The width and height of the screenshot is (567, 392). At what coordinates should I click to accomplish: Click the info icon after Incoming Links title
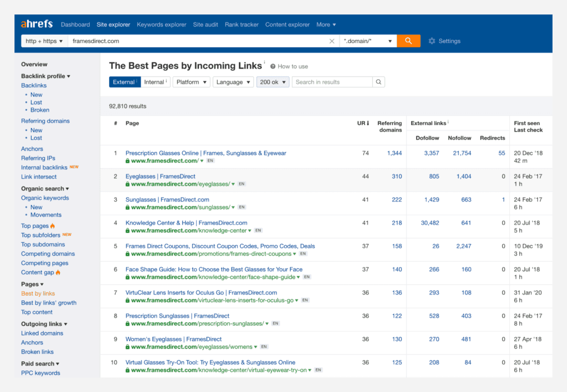point(264,62)
